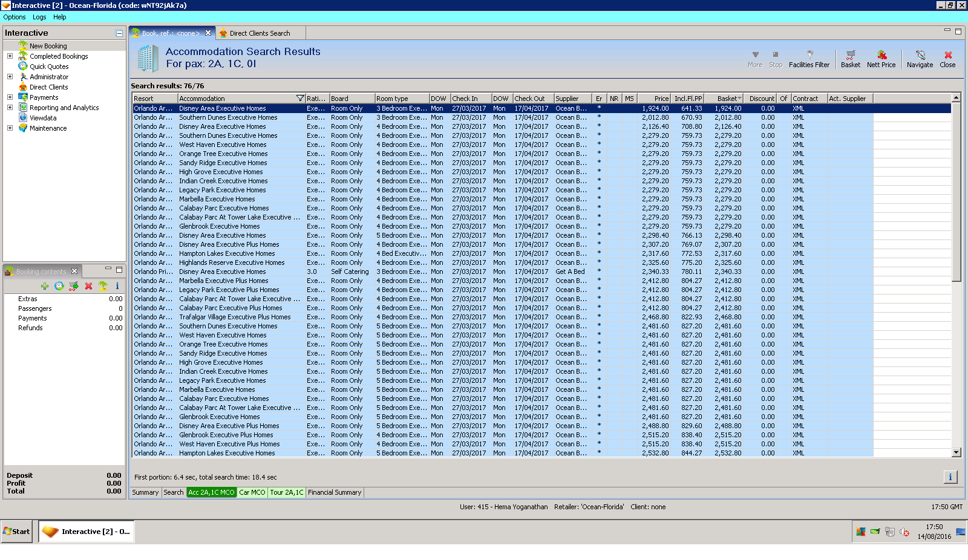The height and width of the screenshot is (560, 968).
Task: Click results scrollbar down arrow
Action: 956,452
